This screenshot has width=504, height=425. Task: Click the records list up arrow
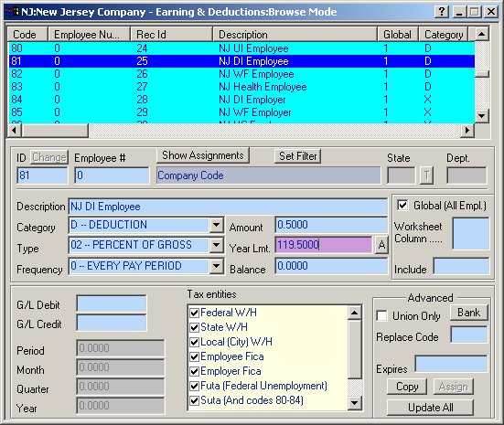481,34
